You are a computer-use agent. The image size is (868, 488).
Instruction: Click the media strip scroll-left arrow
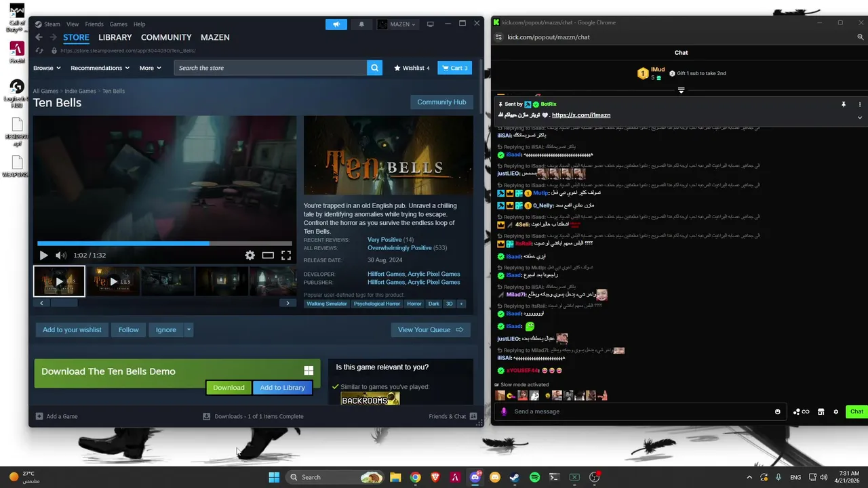41,303
